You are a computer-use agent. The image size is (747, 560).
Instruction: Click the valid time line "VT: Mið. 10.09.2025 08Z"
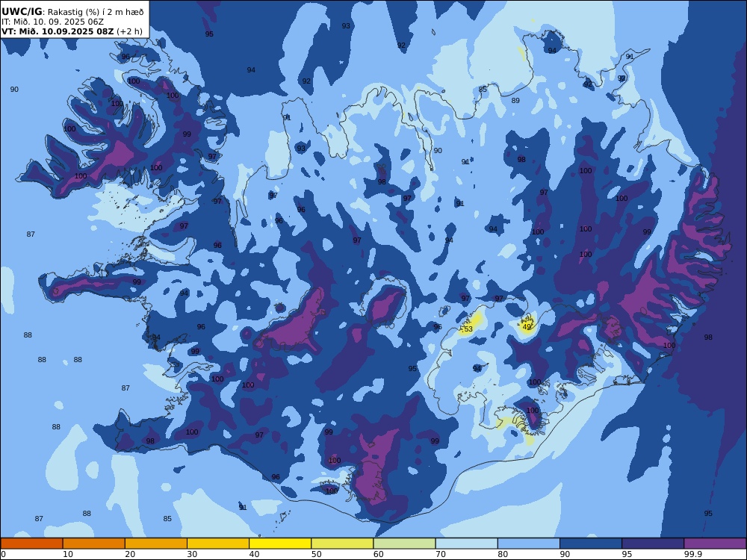pyautogui.click(x=58, y=31)
